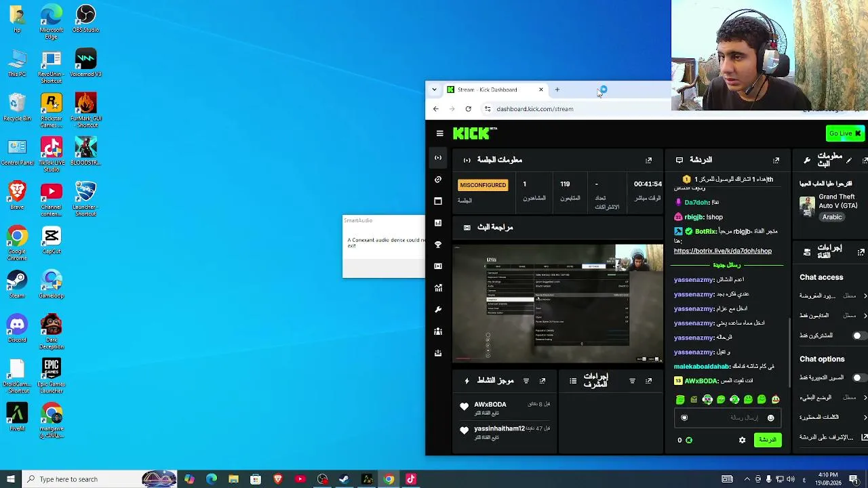Open Steam from the taskbar
The height and width of the screenshot is (488, 868).
[344, 479]
